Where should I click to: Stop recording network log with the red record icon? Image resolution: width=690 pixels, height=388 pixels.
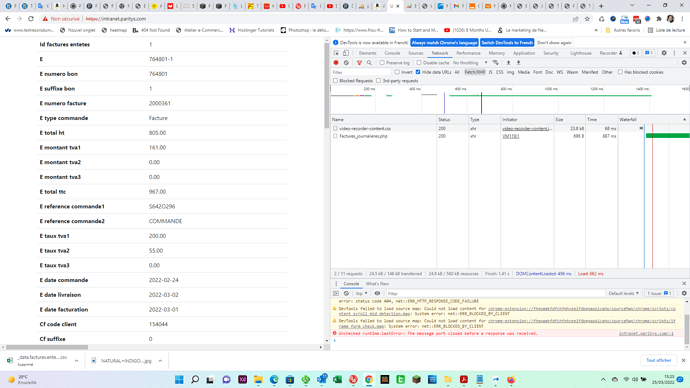(x=336, y=62)
